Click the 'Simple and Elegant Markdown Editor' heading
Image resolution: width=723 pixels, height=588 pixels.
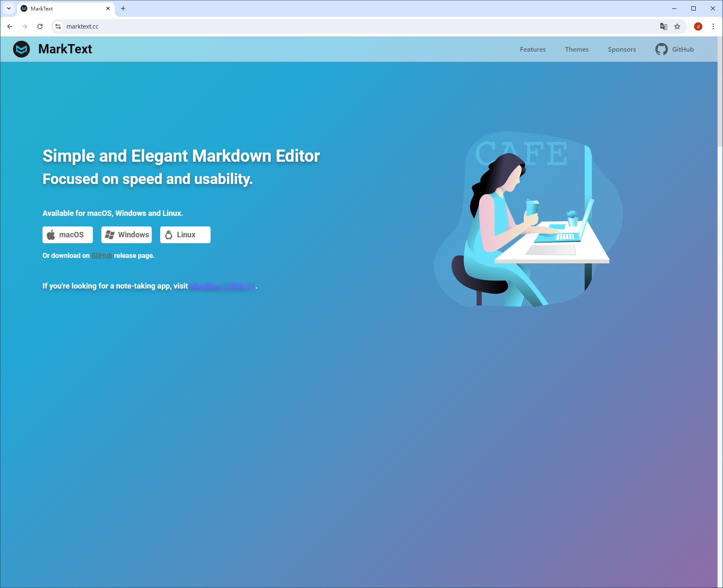(x=181, y=156)
